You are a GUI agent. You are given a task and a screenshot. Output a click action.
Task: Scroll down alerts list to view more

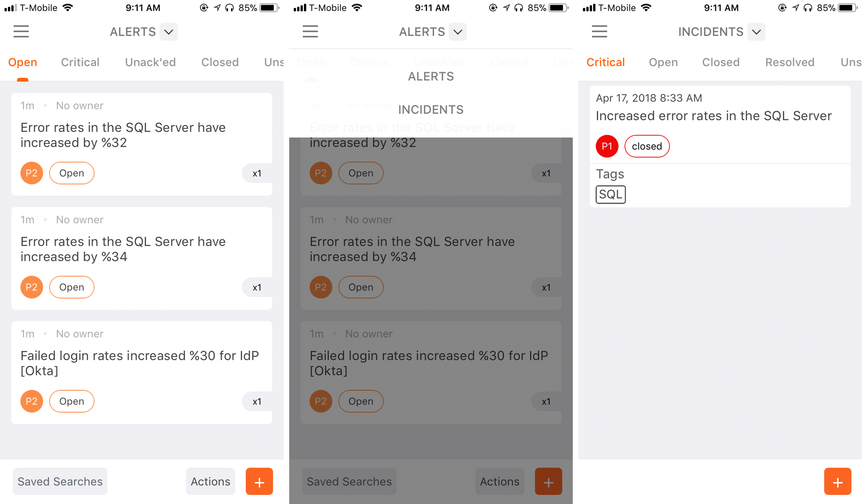click(x=143, y=270)
